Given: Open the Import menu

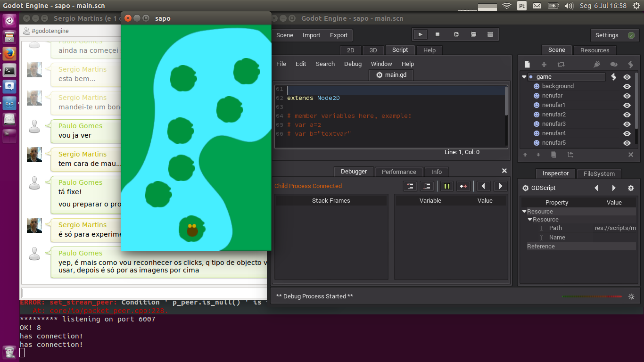Looking at the screenshot, I should (x=311, y=35).
